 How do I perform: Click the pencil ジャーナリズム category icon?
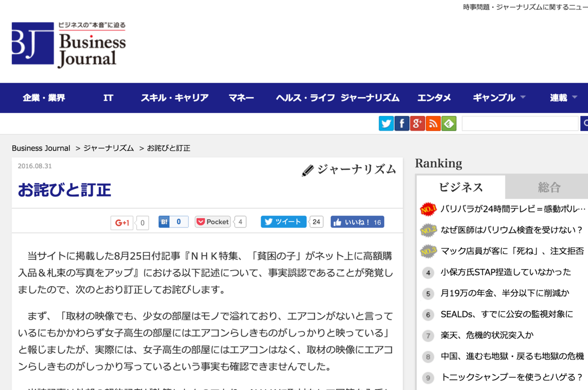click(x=308, y=171)
